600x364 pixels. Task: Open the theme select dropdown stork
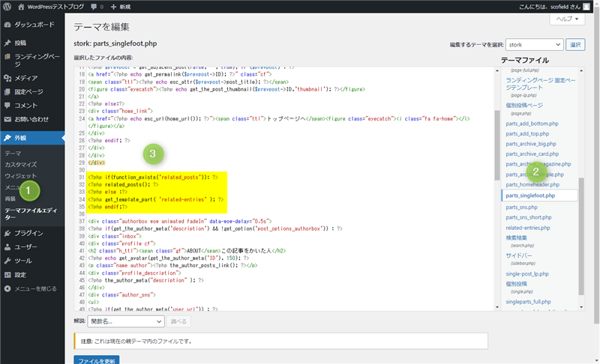click(534, 45)
